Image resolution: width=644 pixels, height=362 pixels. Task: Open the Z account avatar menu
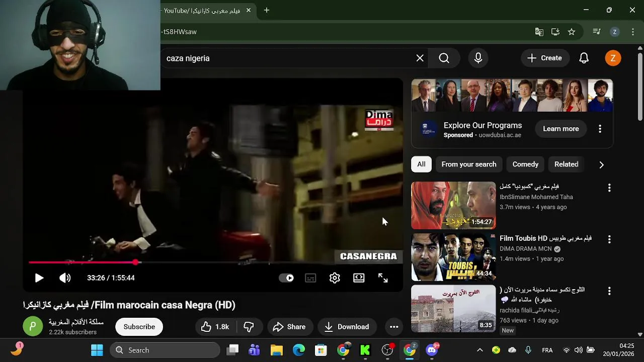pos(613,58)
